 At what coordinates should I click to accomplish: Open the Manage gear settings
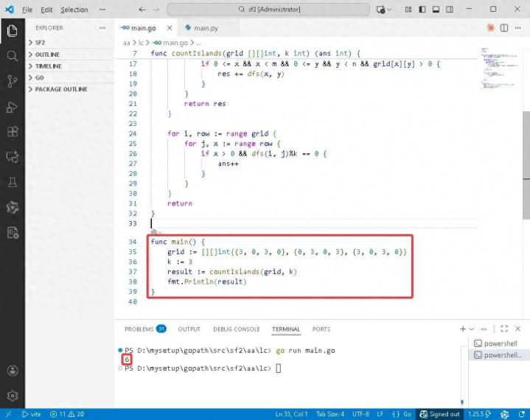(x=12, y=396)
